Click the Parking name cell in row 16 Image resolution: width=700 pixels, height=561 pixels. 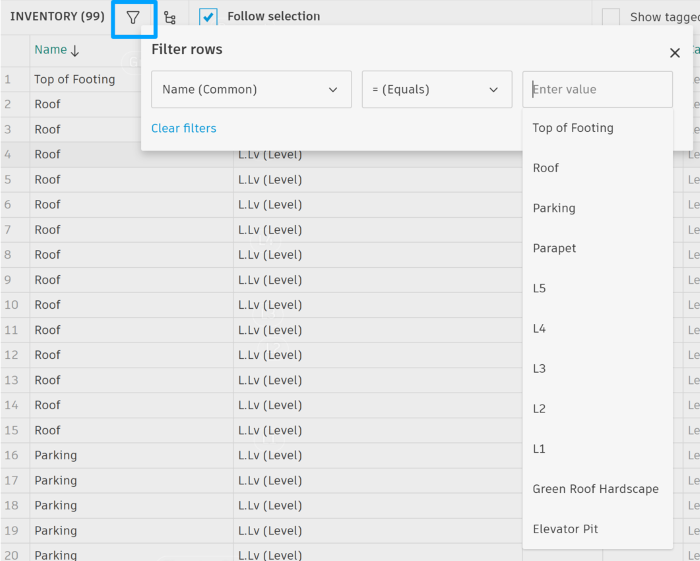56,455
